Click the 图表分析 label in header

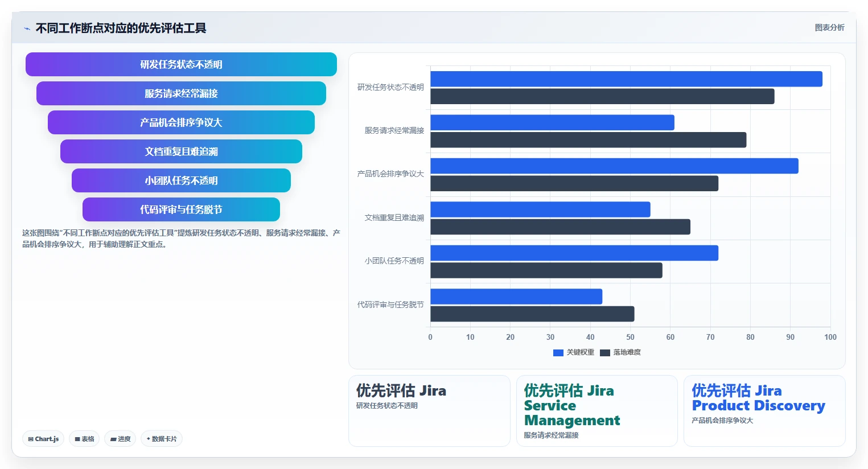tap(829, 27)
